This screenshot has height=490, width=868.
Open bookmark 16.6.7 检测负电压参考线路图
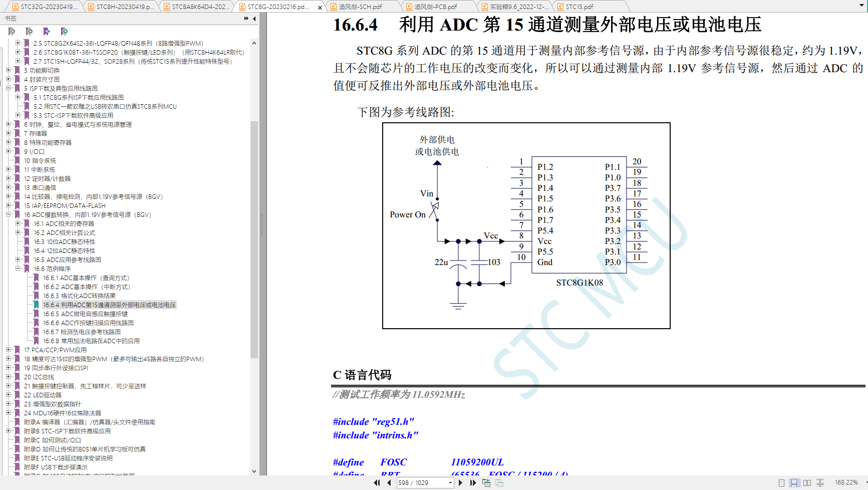pyautogui.click(x=82, y=332)
